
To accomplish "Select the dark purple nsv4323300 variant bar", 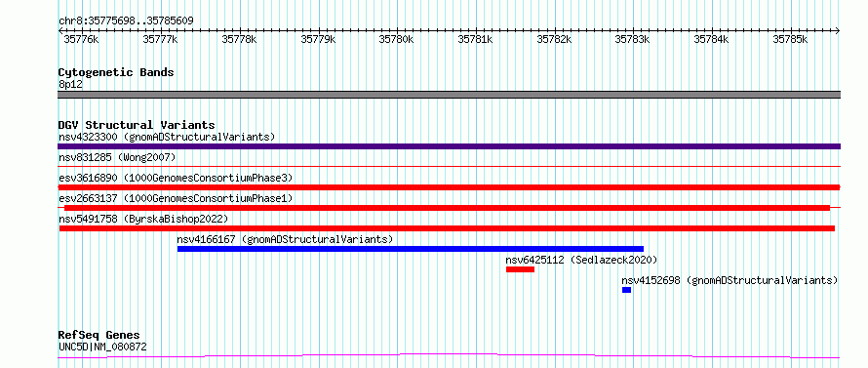I will pyautogui.click(x=449, y=146).
